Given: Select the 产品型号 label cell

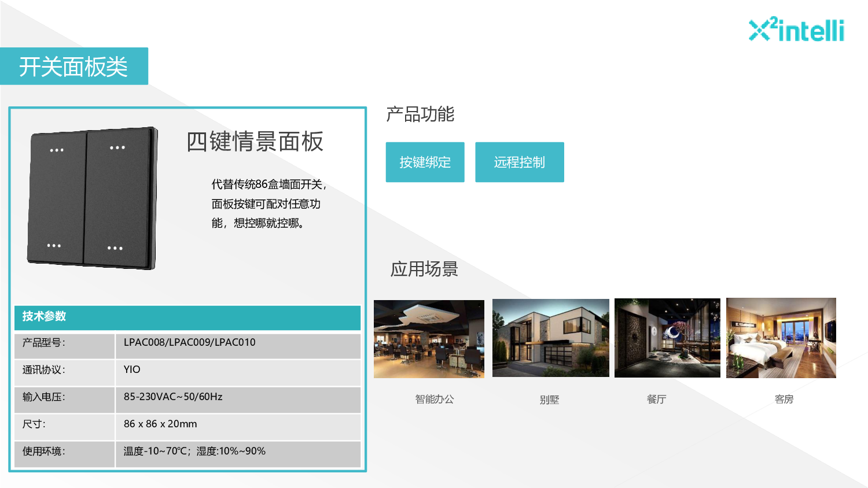Looking at the screenshot, I should pos(65,345).
